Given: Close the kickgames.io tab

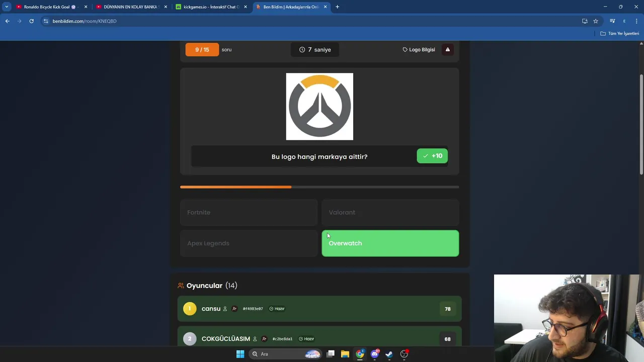Looking at the screenshot, I should 246,7.
